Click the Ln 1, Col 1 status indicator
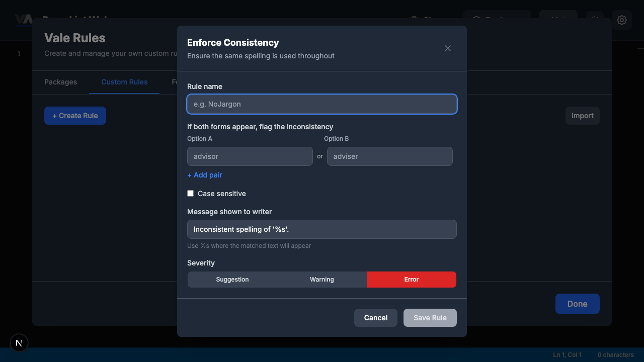This screenshot has width=644, height=362. tap(567, 354)
